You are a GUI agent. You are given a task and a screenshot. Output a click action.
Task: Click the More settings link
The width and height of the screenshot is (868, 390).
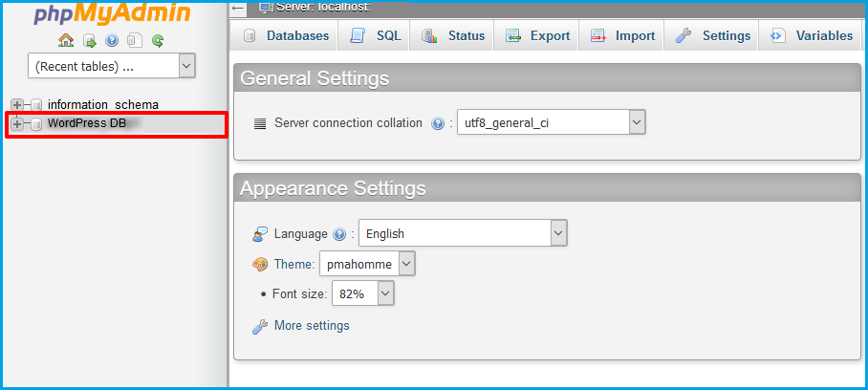click(312, 326)
